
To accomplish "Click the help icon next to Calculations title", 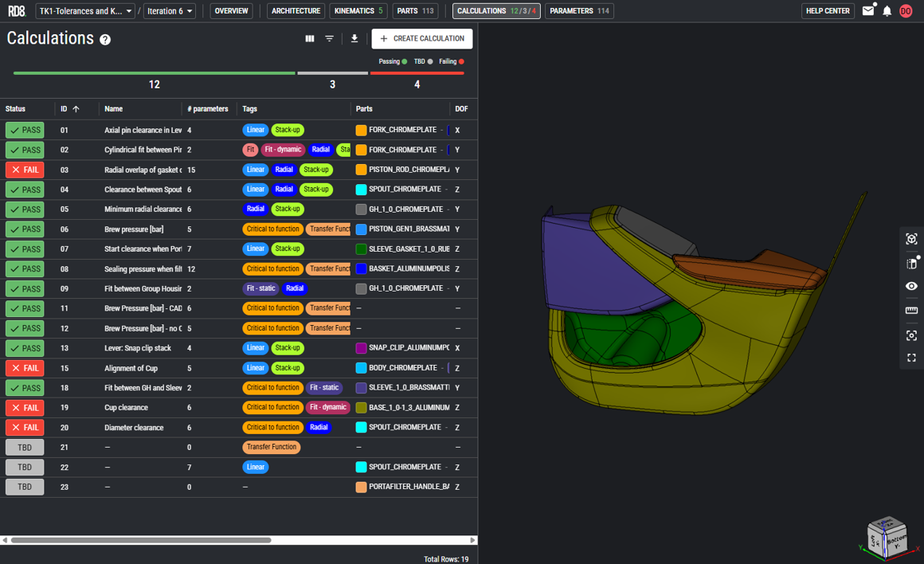I will (104, 39).
